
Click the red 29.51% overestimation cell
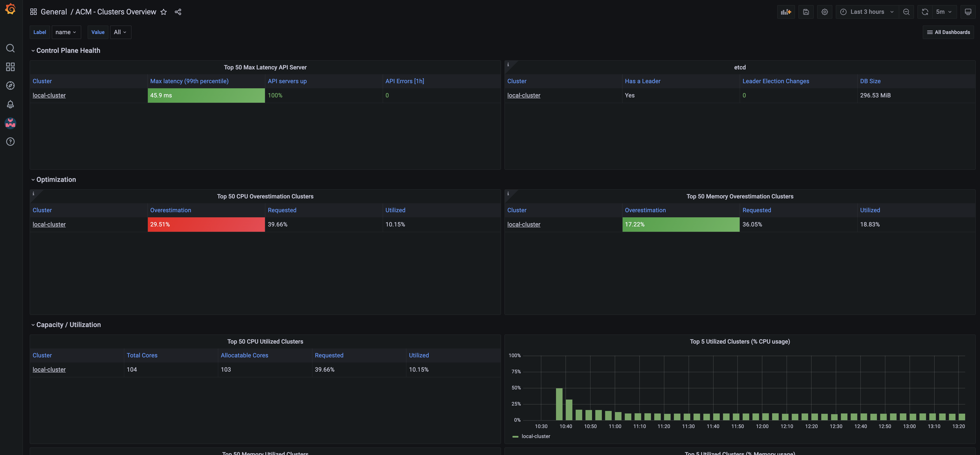coord(206,224)
